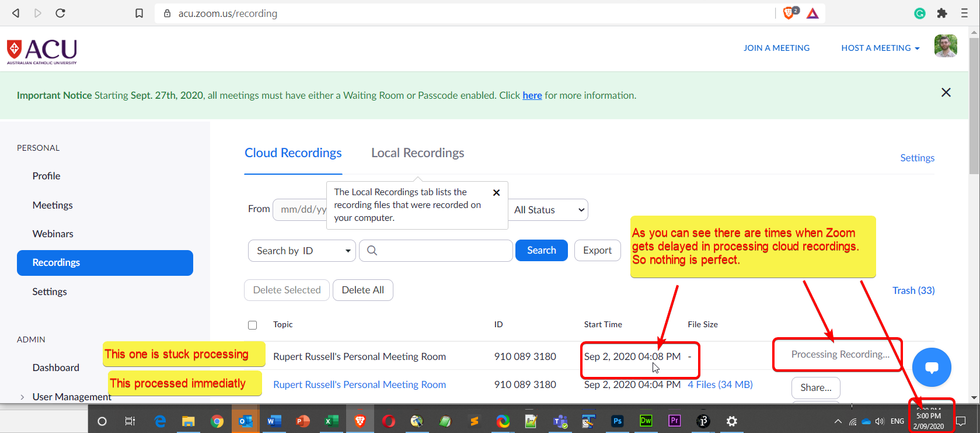Open the Brave Rewards triangle icon
980x433 pixels.
click(812, 13)
